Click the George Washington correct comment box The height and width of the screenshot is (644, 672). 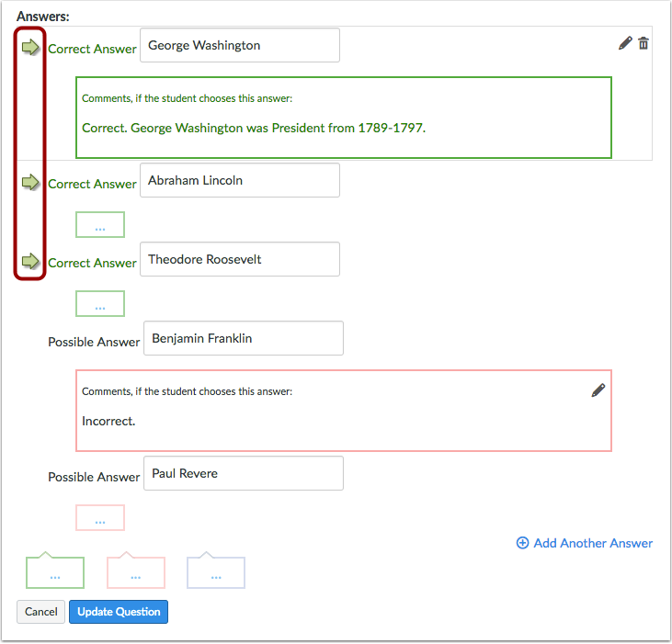pyautogui.click(x=344, y=118)
